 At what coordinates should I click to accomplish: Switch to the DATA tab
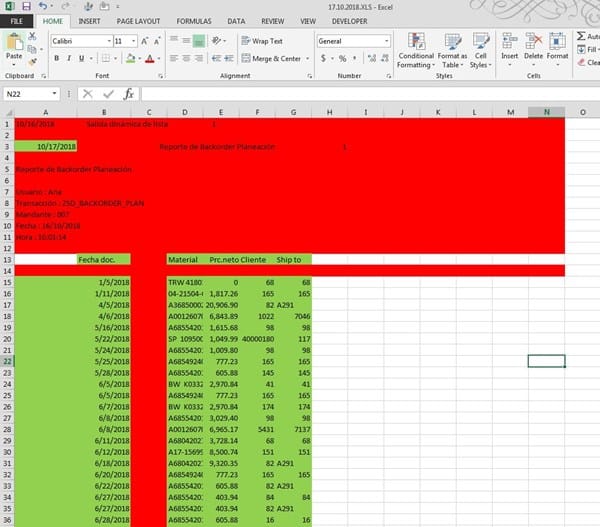236,21
